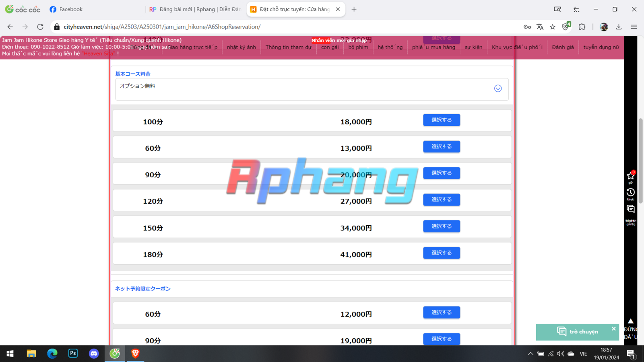The width and height of the screenshot is (644, 362).
Task: Select the 90分 19,000円 coupon
Action: click(442, 339)
